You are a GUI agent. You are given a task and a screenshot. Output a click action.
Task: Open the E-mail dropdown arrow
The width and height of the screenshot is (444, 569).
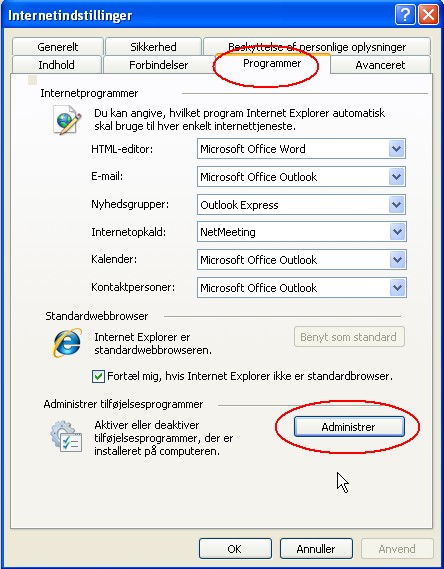click(396, 177)
